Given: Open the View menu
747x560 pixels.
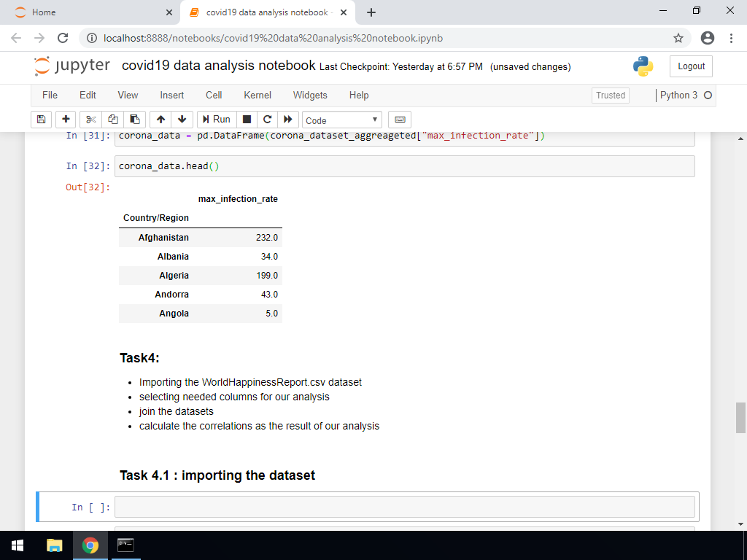Looking at the screenshot, I should (128, 96).
